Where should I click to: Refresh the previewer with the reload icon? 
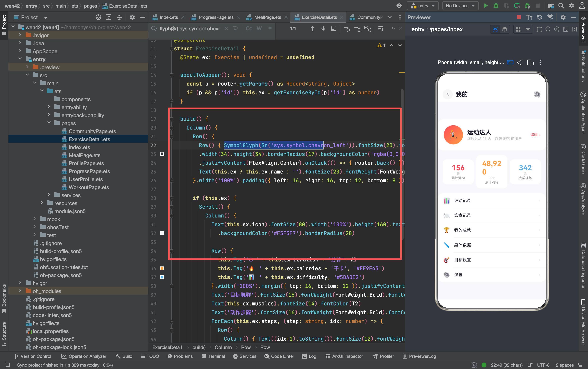(x=540, y=17)
